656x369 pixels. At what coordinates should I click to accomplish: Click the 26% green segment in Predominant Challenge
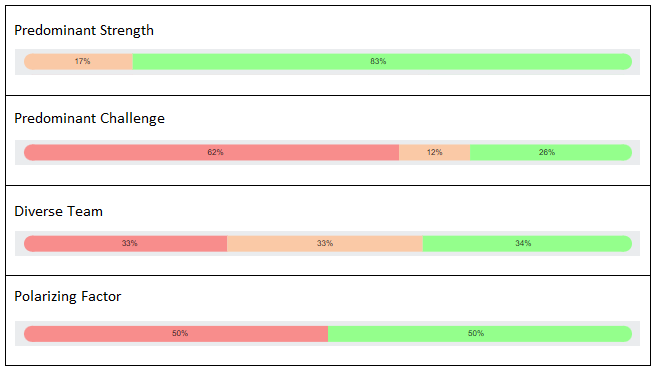(x=551, y=152)
